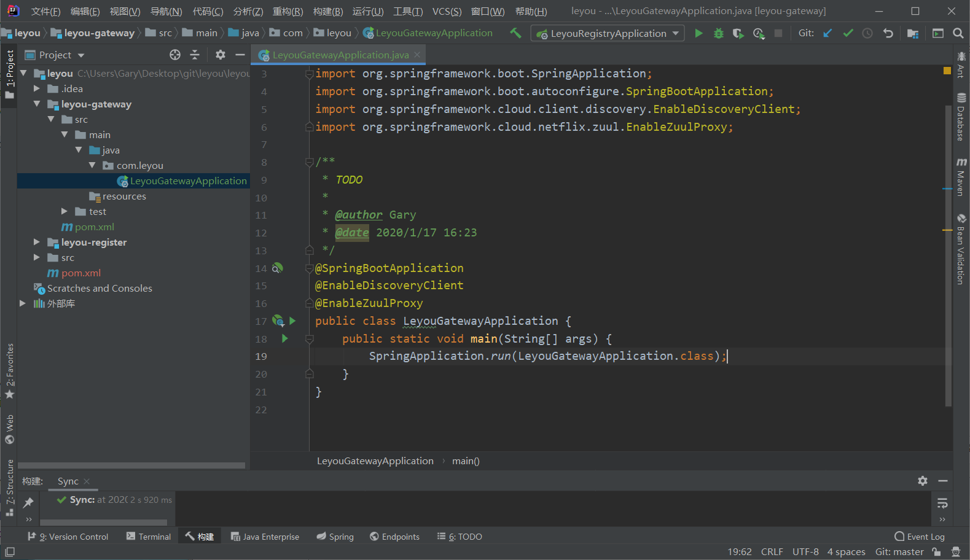This screenshot has width=970, height=560.
Task: Update project via Git blue arrow
Action: coord(827,33)
